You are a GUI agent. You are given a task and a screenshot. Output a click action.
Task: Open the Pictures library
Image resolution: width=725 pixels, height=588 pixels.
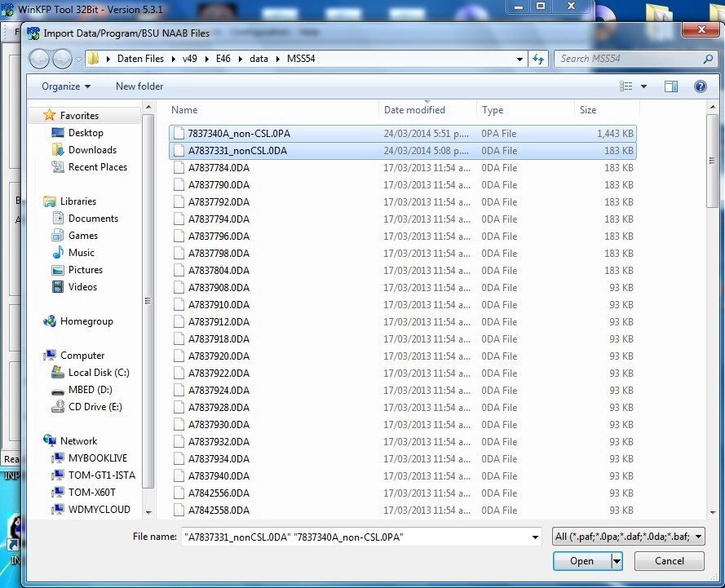[85, 269]
